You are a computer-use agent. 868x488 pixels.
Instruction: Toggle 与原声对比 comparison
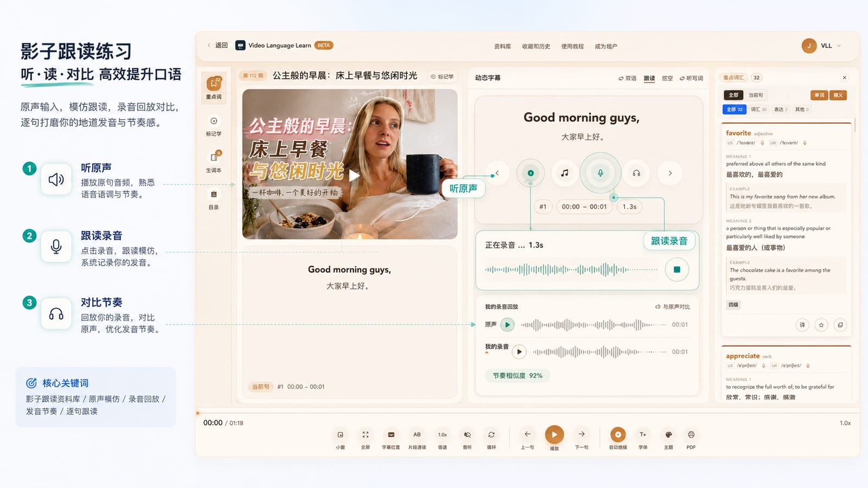pyautogui.click(x=673, y=307)
